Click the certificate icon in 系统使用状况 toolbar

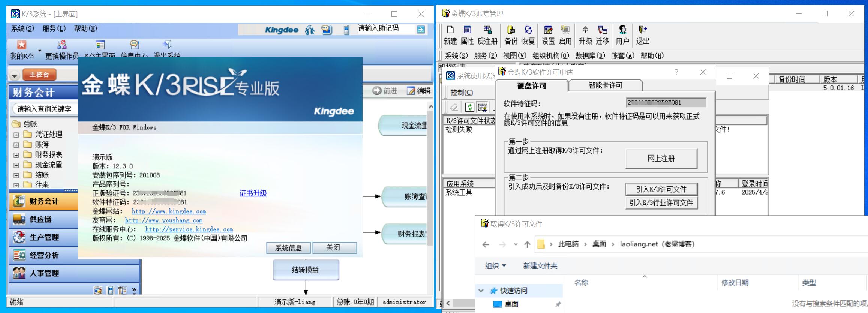(x=483, y=107)
